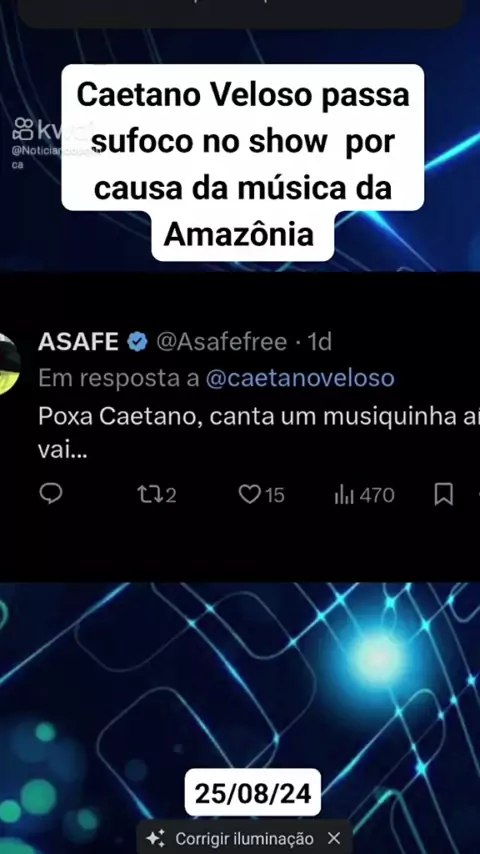
Task: Click the ASAFE display name
Action: click(78, 342)
